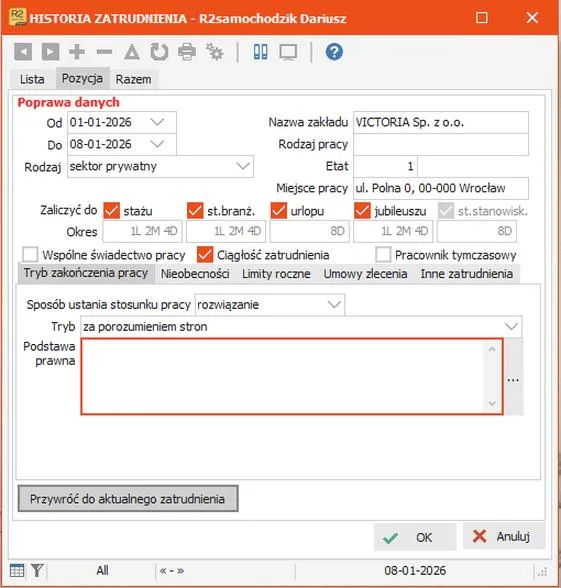This screenshot has width=561, height=588.
Task: Switch to the Lista tab
Action: (x=32, y=79)
